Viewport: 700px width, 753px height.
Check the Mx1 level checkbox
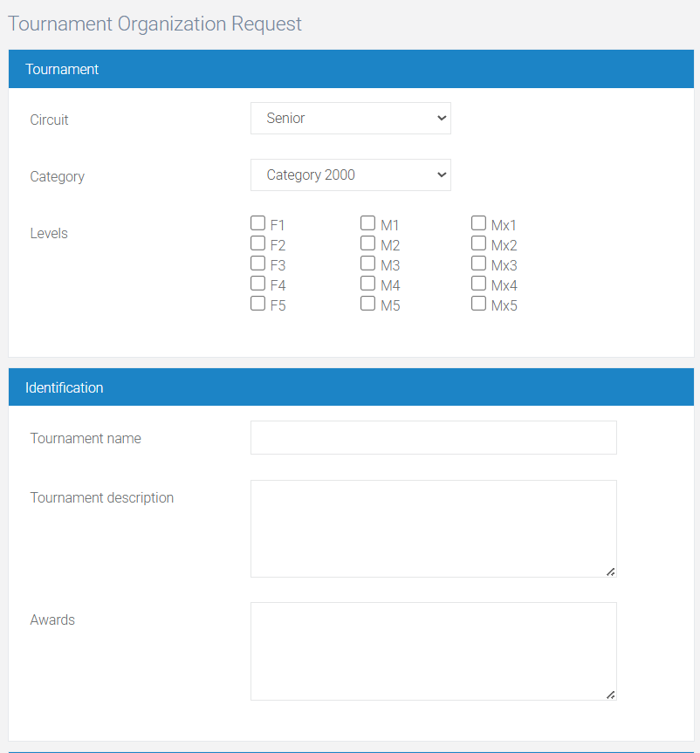coord(478,223)
